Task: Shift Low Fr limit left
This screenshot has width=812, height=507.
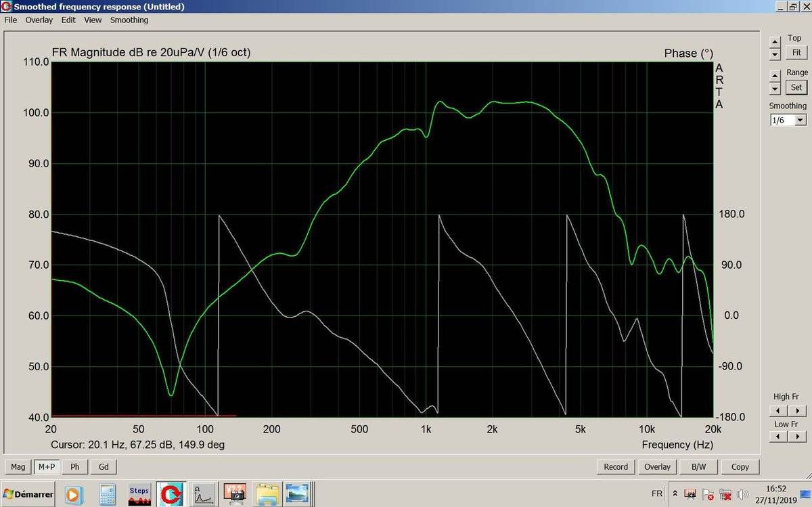Action: coord(779,437)
